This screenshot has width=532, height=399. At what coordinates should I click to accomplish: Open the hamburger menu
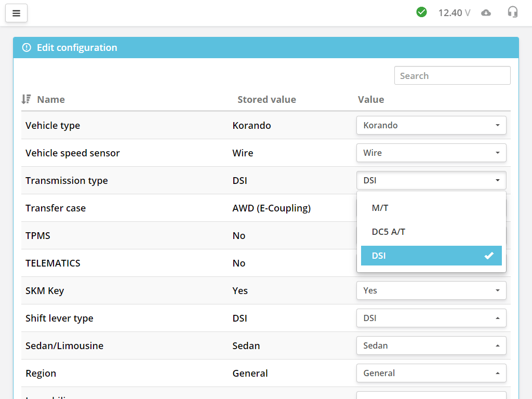pyautogui.click(x=16, y=14)
